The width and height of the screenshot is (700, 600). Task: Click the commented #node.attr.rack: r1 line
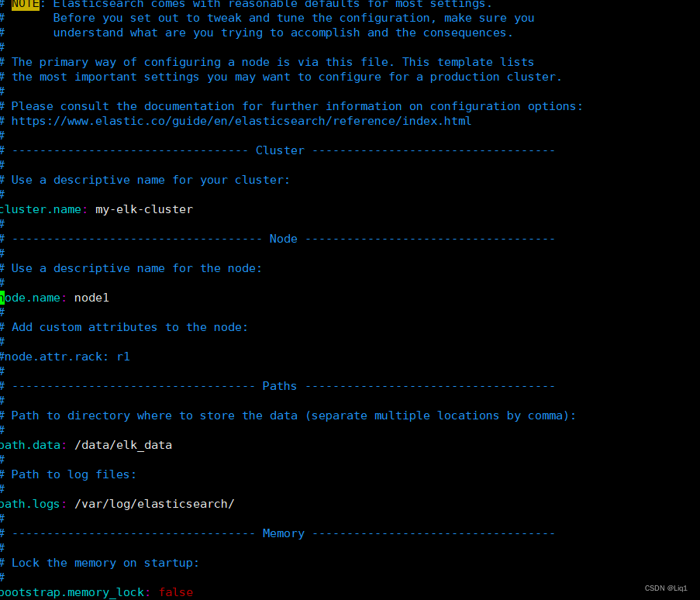[x=65, y=357]
